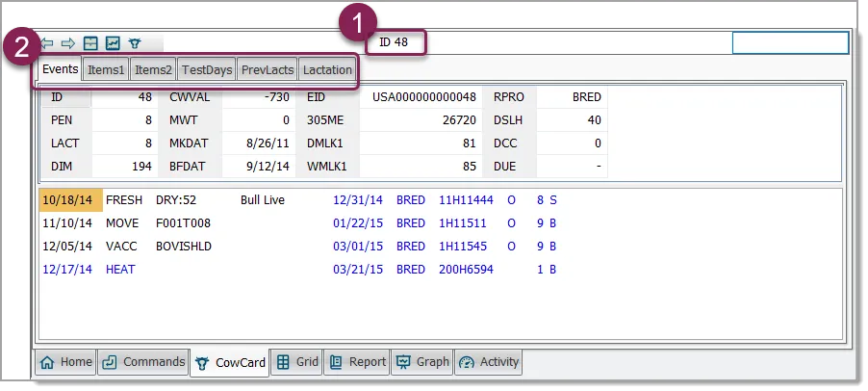Click the EID value USA000000000048
This screenshot has width=868, height=391.
[424, 97]
